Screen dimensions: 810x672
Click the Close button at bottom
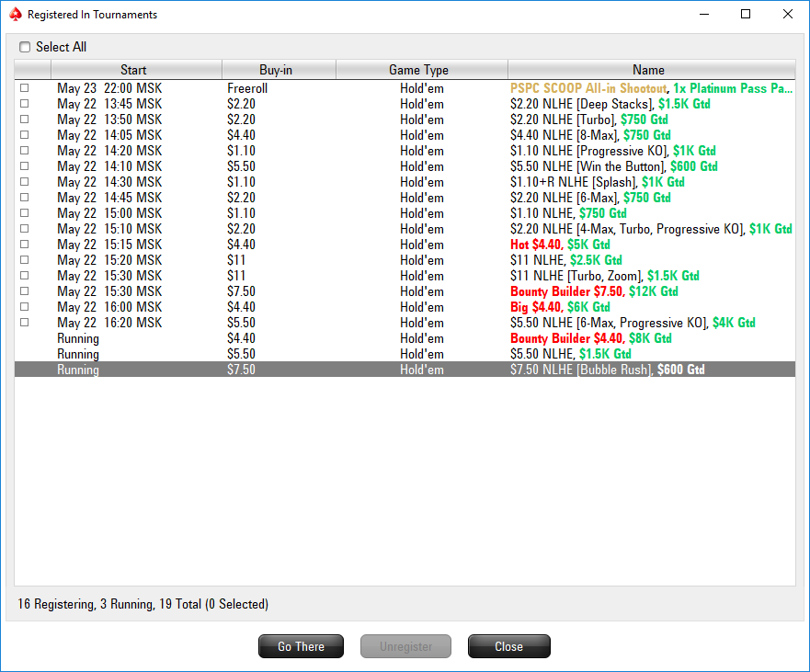(509, 646)
